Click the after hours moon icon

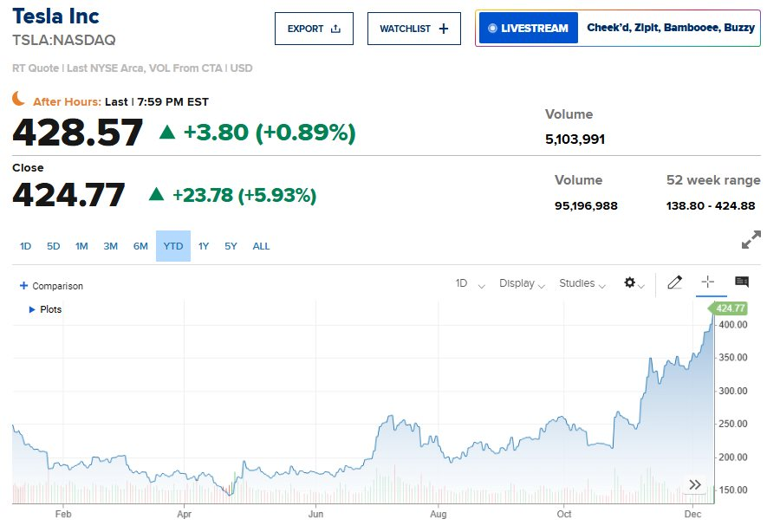(19, 100)
